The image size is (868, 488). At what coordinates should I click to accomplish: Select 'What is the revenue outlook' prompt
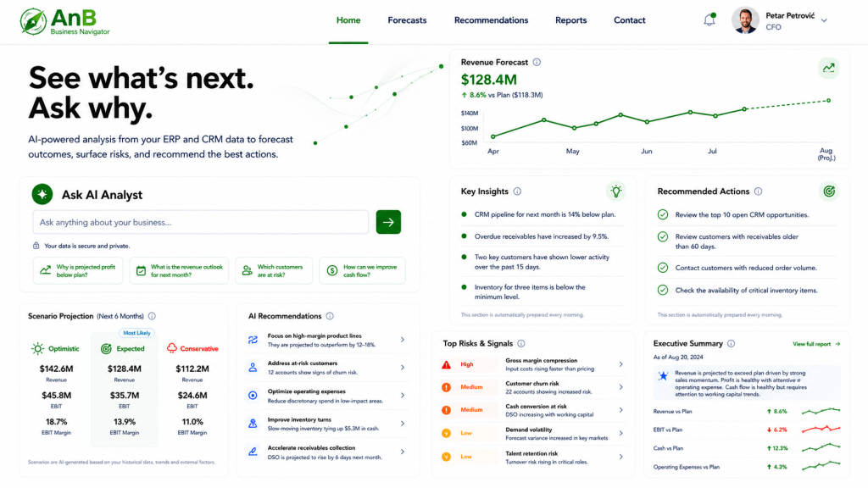coord(180,270)
